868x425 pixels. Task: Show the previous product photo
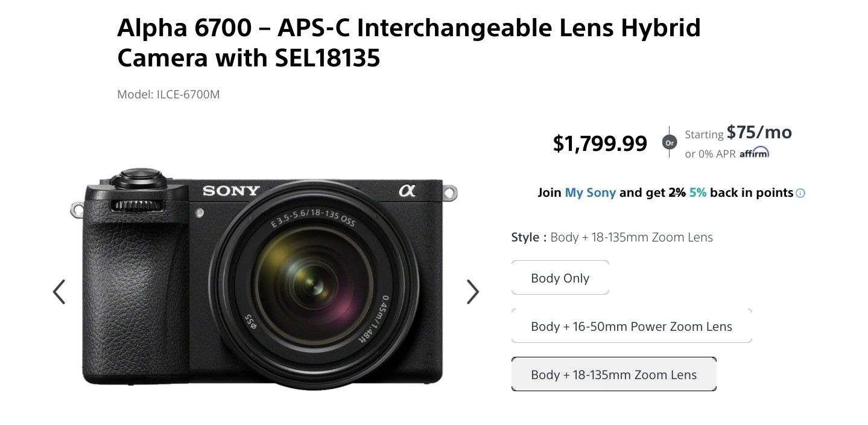[x=59, y=292]
